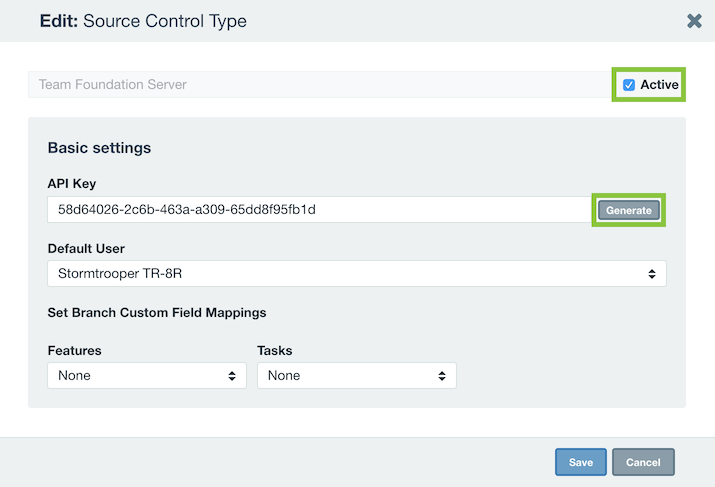The image size is (715, 487).
Task: Toggle the Active checkbox
Action: [x=629, y=85]
